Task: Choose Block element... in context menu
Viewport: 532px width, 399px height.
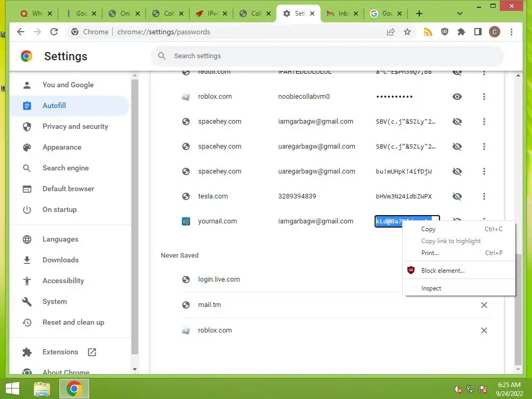Action: (459, 270)
